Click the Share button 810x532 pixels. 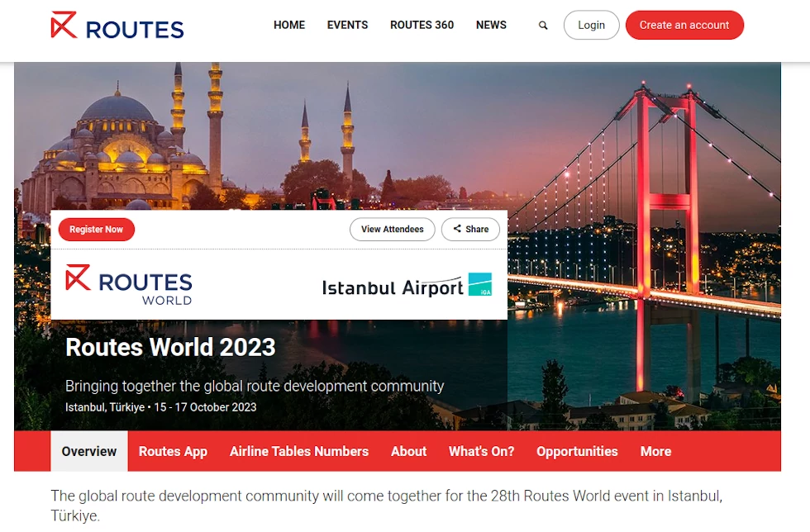(470, 230)
